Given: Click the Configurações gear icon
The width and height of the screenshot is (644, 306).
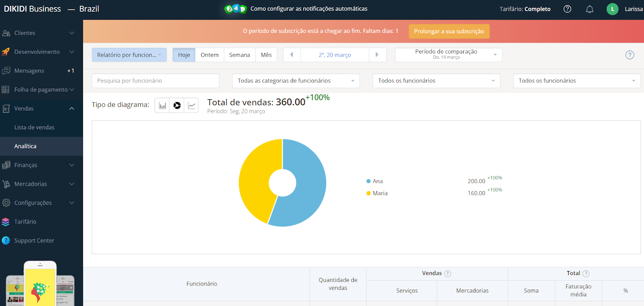Looking at the screenshot, I should 6,203.
